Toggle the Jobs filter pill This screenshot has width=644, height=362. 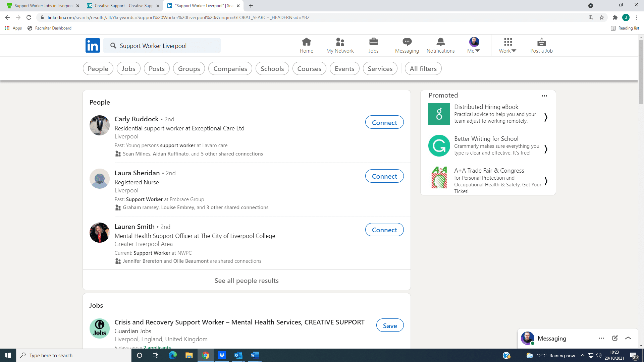coord(128,69)
